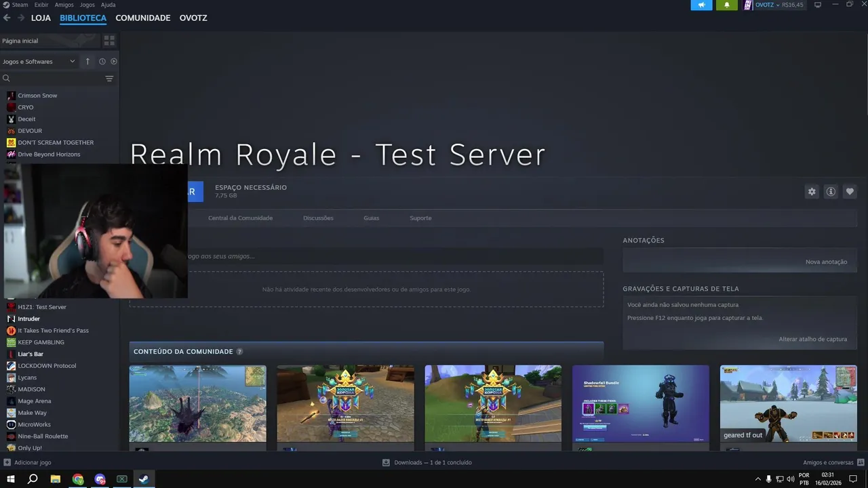Open the Shadowfall Bundle community thumbnail

click(641, 404)
